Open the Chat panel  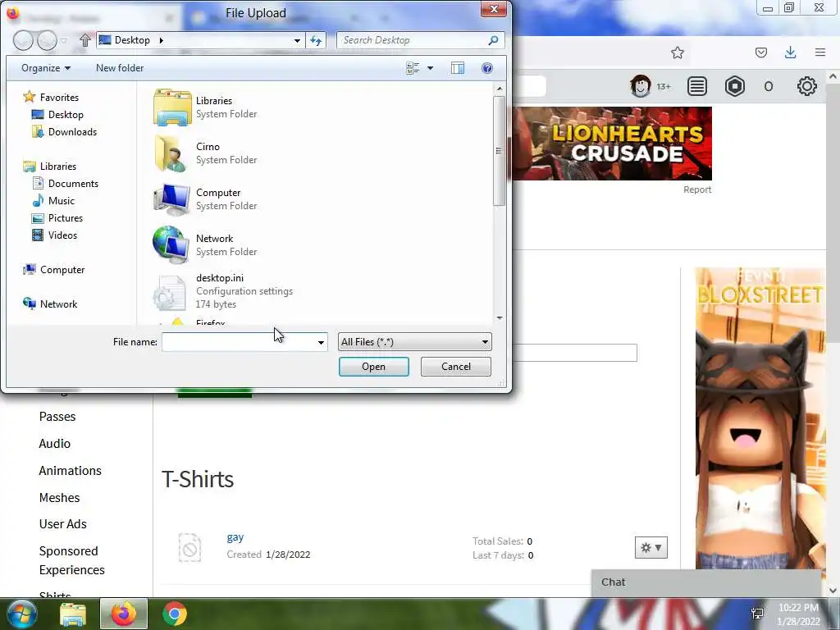706,583
